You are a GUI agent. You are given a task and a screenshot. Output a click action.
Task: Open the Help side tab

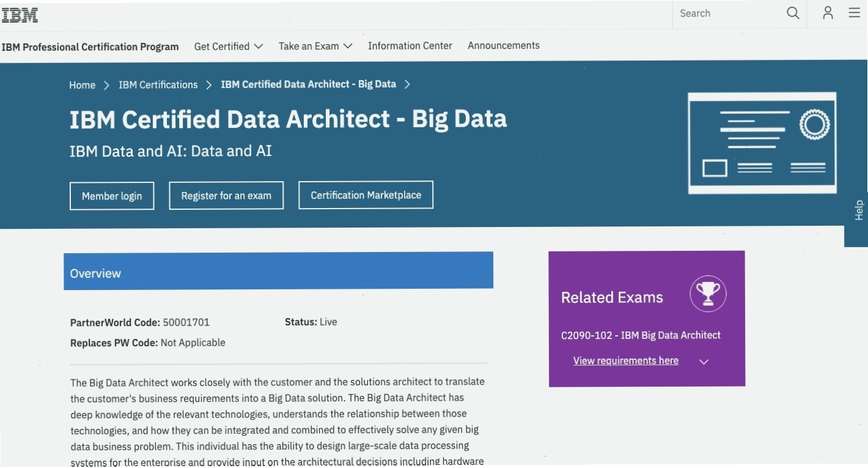tap(858, 211)
